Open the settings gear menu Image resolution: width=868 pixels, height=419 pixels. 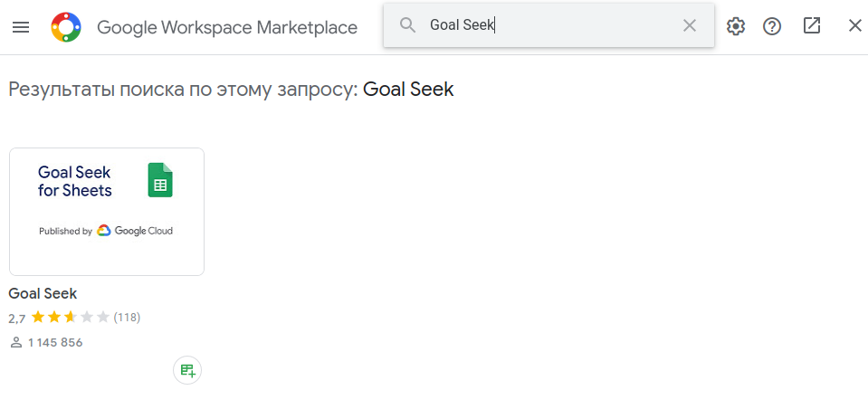click(x=736, y=26)
